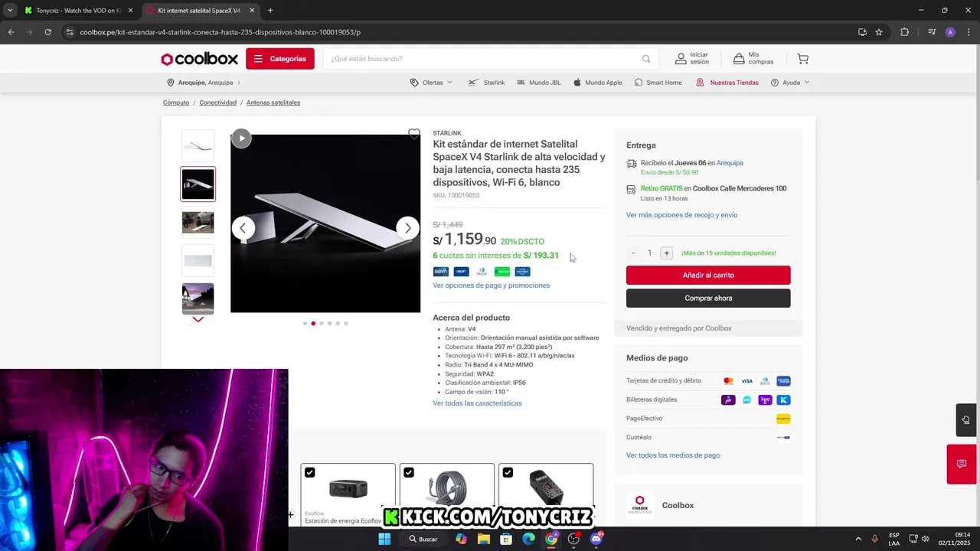Open the Mundo Apple menu item
The height and width of the screenshot is (551, 980).
point(598,83)
